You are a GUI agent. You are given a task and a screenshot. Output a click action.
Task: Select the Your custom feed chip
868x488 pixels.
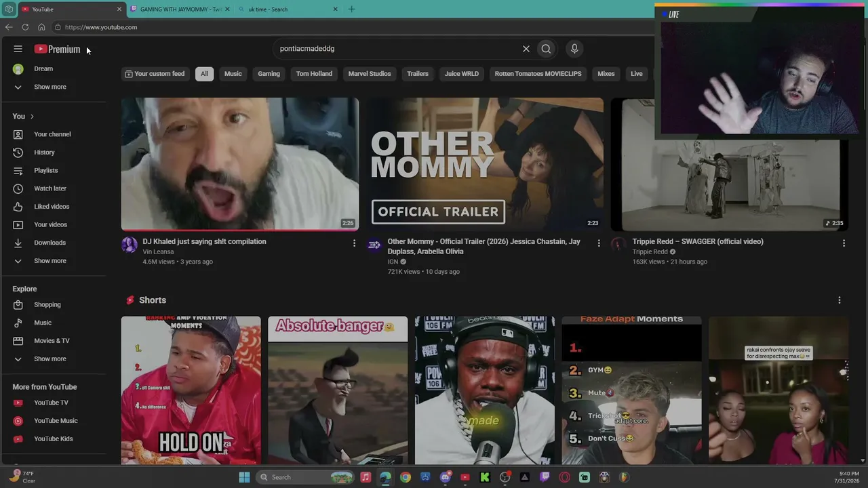155,74
